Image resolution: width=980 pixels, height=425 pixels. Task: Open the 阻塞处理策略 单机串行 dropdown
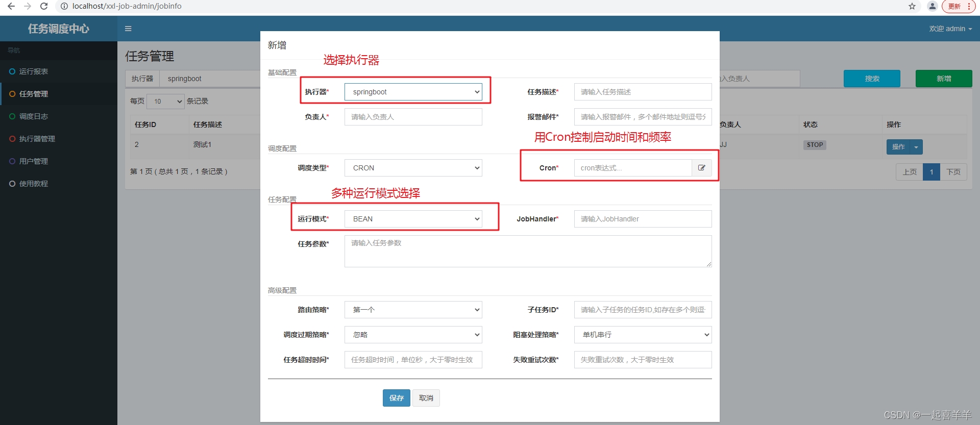pos(643,335)
